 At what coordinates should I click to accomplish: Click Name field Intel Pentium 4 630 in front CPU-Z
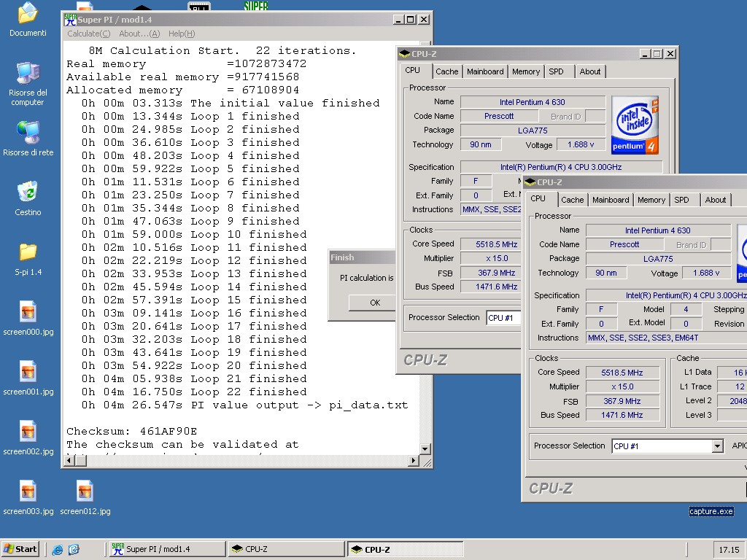pos(658,230)
